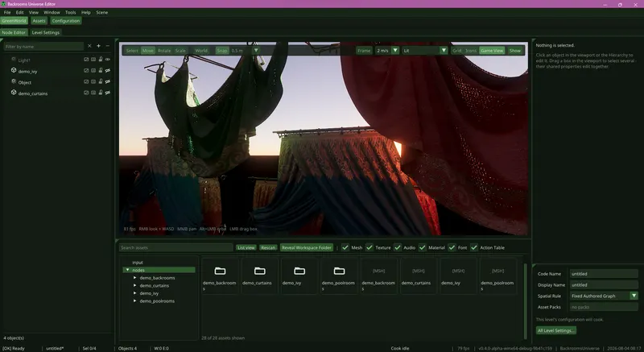Click Reveal Workspace Folder button
Viewport: 644px width, 352px height.
(307, 247)
